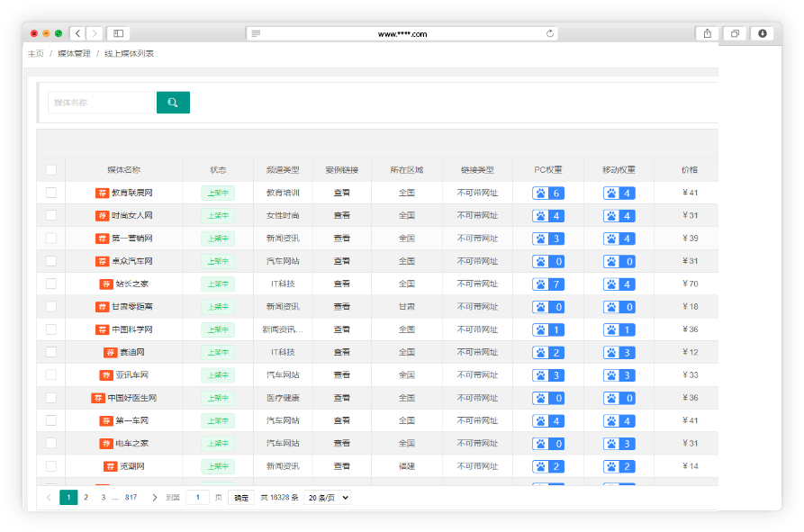Toggle the browser sidebar icon
The image size is (804, 532).
(x=118, y=33)
